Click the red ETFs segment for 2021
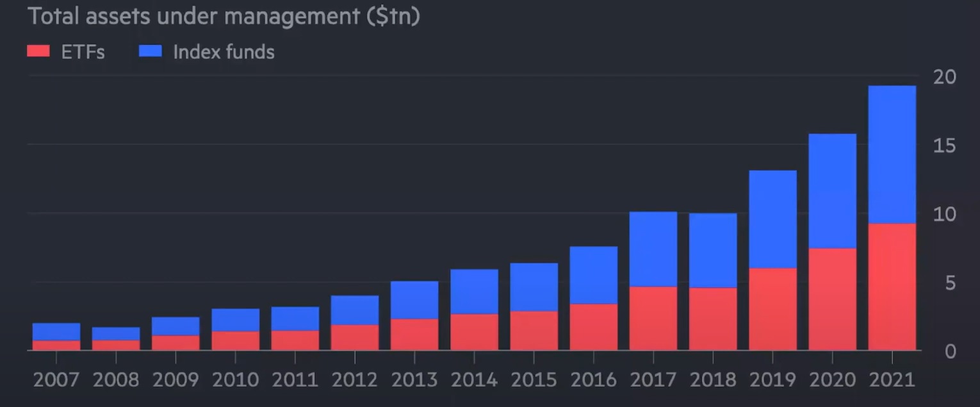 (892, 287)
